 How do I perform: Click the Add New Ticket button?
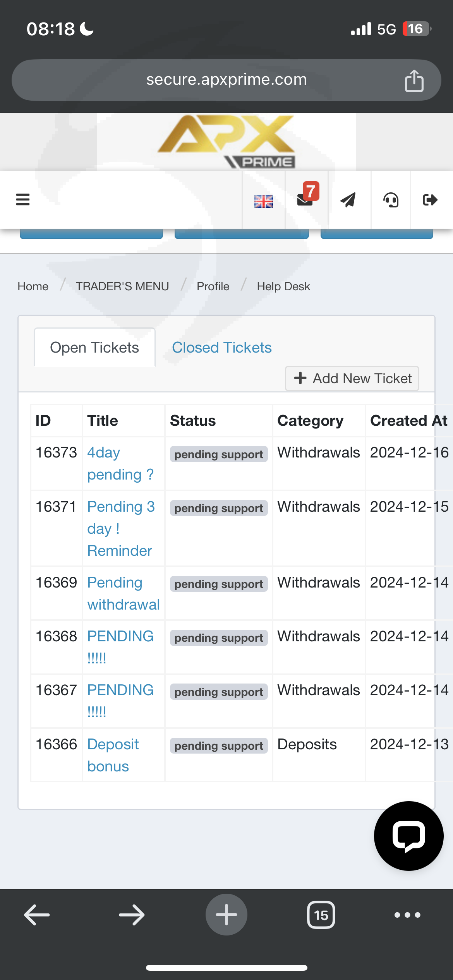click(352, 378)
